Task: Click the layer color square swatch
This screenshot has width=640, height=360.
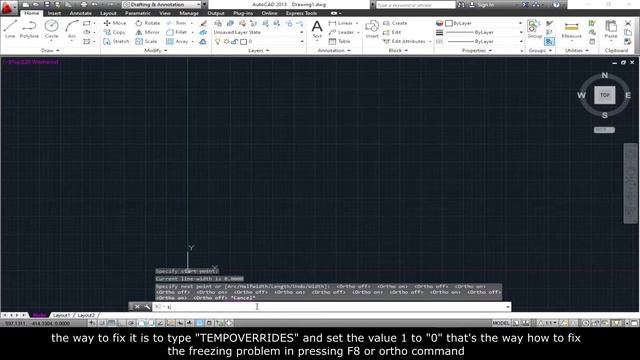Action: click(244, 41)
